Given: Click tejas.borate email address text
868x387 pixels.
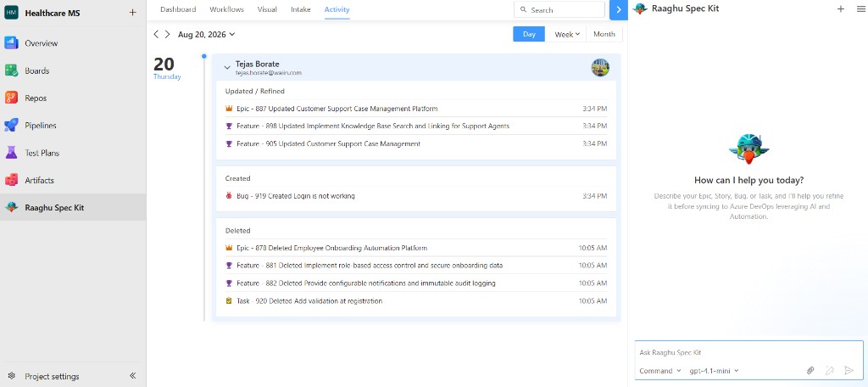Looking at the screenshot, I should [269, 73].
